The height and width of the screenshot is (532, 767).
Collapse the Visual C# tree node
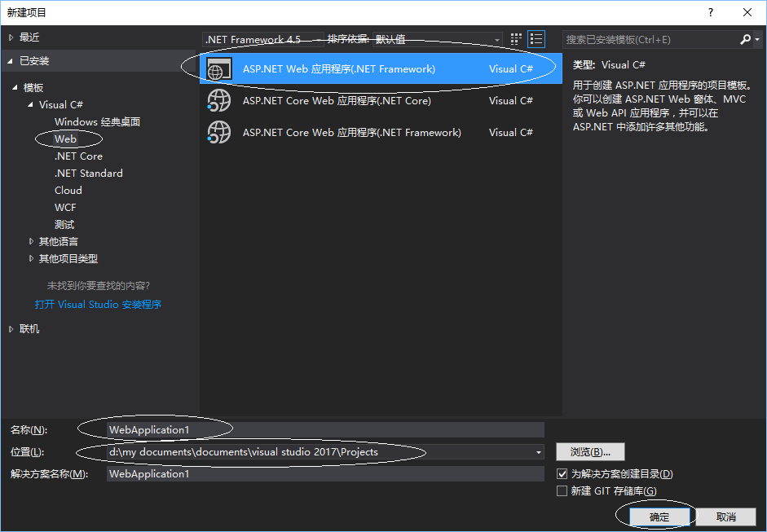click(30, 104)
